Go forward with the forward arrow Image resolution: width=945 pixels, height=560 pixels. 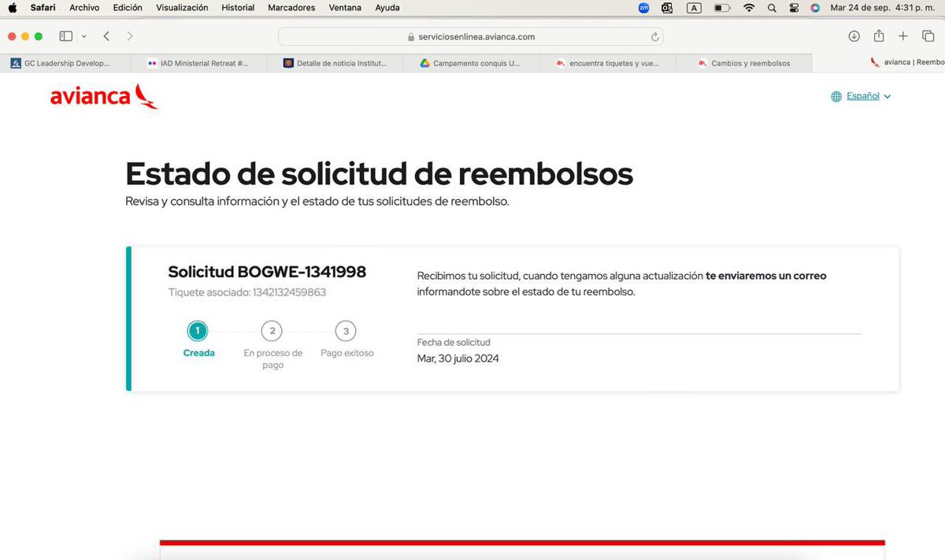130,36
